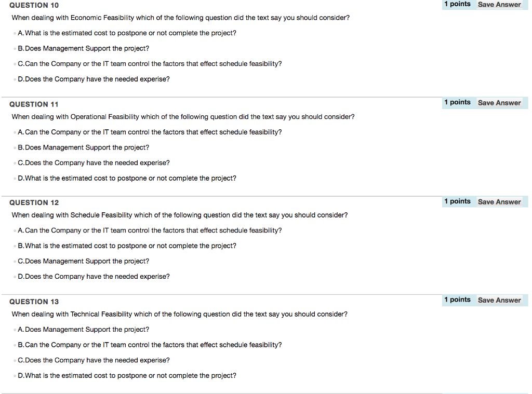Select option A in Question 13
Viewport: 532px width, 394px height.
tap(15, 329)
